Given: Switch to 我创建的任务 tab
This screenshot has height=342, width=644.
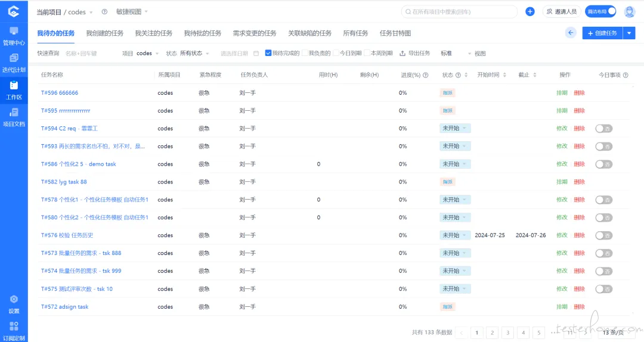Looking at the screenshot, I should tap(105, 33).
